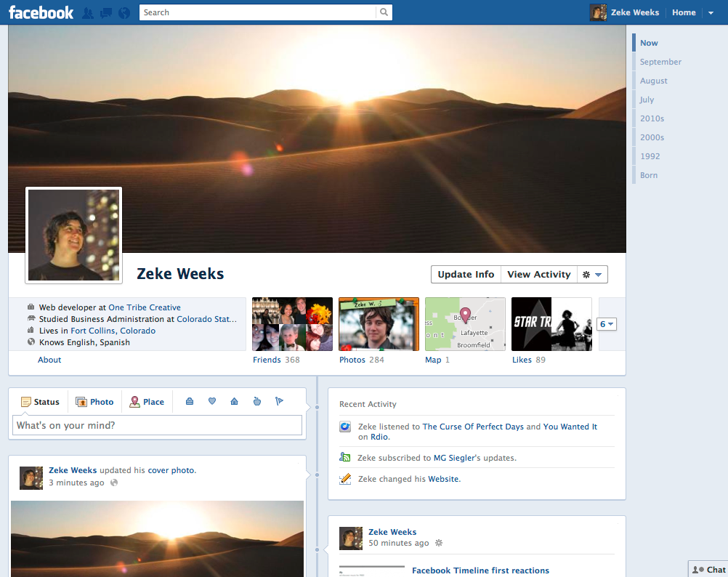Screen dimensions: 728x577
Task: Select the Place tab in composer
Action: tap(147, 402)
